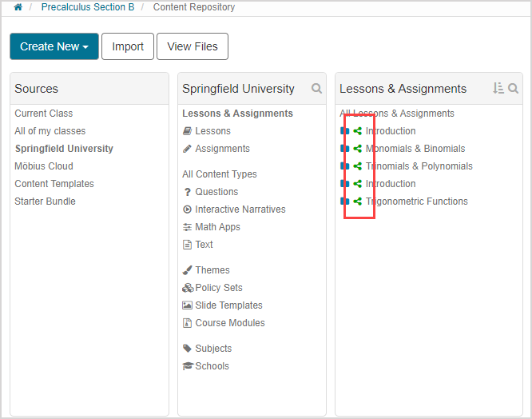Filter by Math Apps content type
532x419 pixels.
(x=218, y=227)
